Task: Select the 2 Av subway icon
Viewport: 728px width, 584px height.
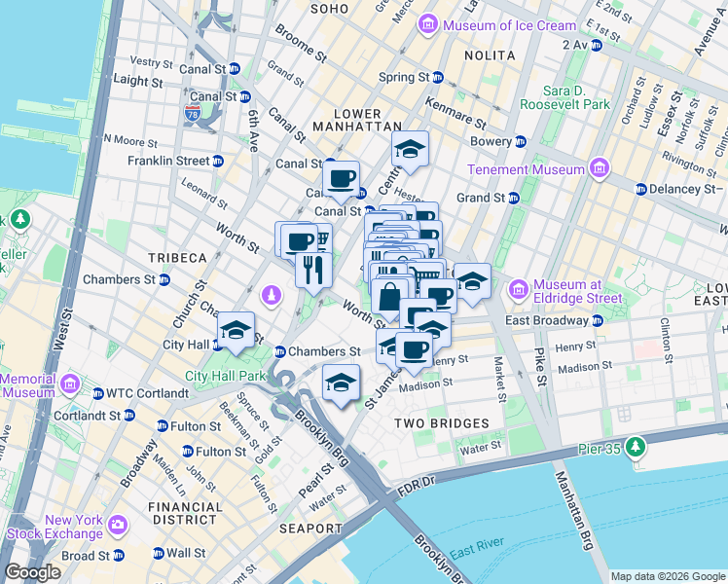Action: (597, 45)
